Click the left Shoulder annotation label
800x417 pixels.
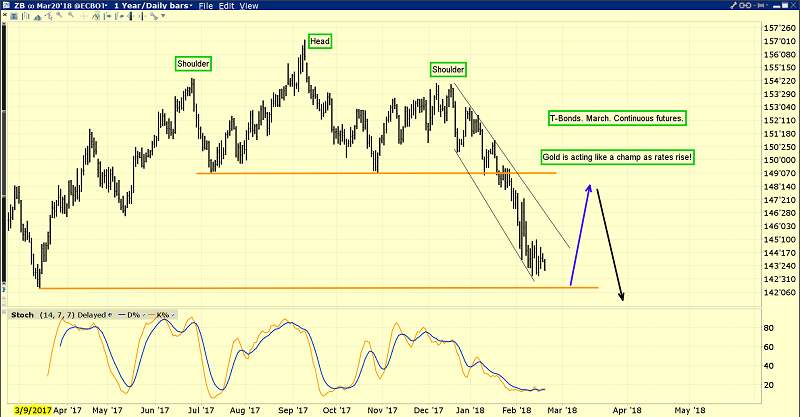tap(193, 64)
